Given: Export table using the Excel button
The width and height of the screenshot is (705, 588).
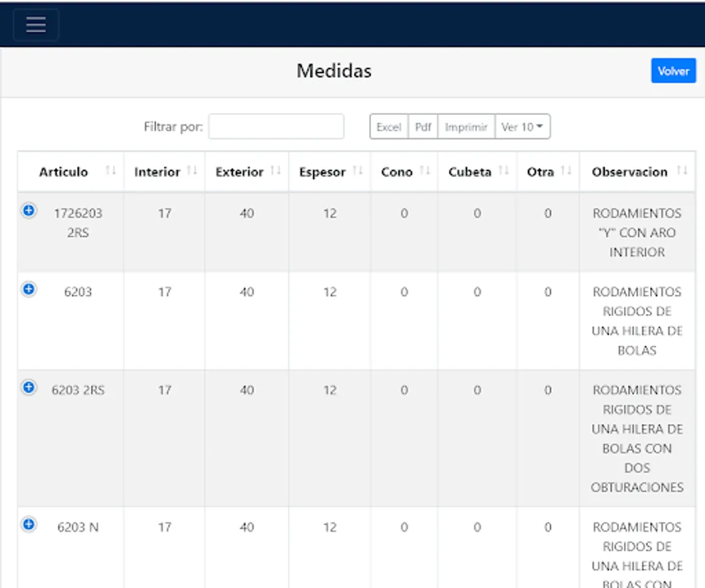Looking at the screenshot, I should tap(389, 127).
